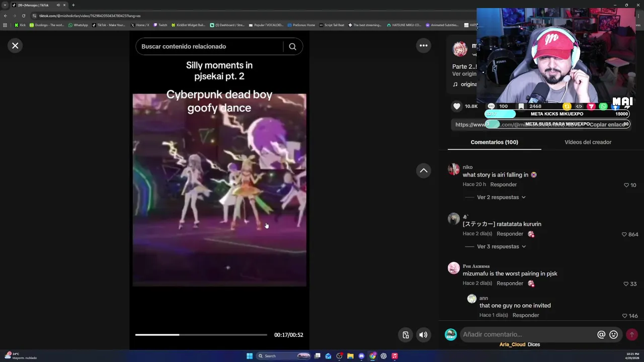
Task: Click Responder under ann's reply
Action: tap(525, 315)
